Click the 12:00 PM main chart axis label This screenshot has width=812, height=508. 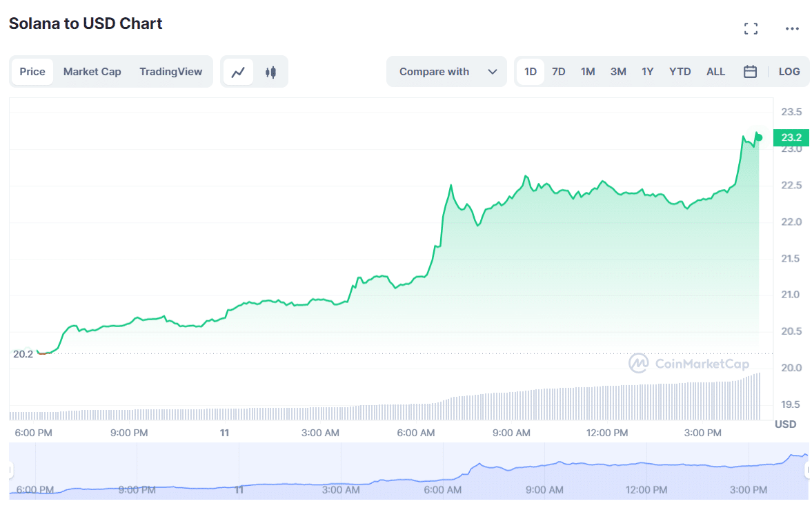607,433
